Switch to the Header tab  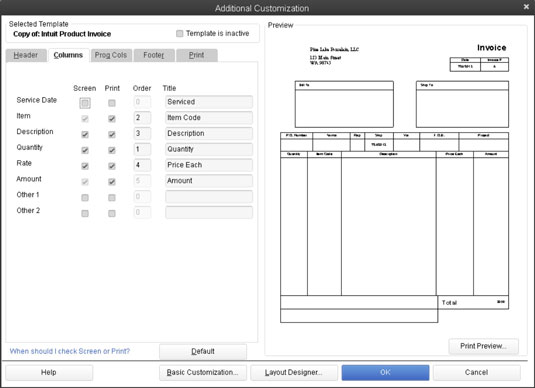pyautogui.click(x=26, y=55)
